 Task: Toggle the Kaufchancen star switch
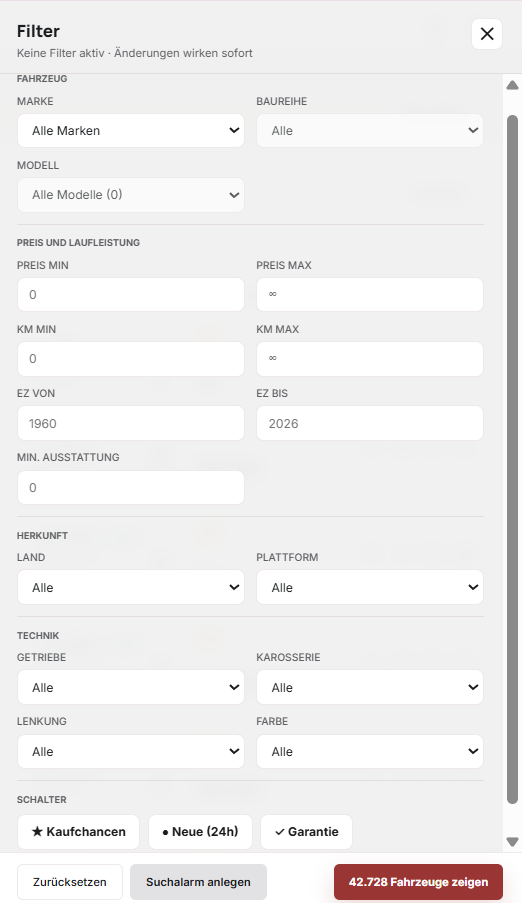click(x=78, y=832)
